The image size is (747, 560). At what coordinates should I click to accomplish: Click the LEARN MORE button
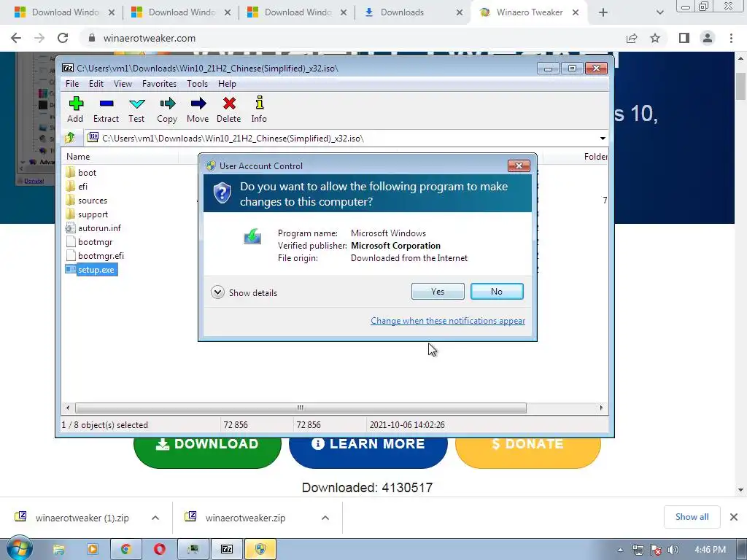(x=368, y=448)
